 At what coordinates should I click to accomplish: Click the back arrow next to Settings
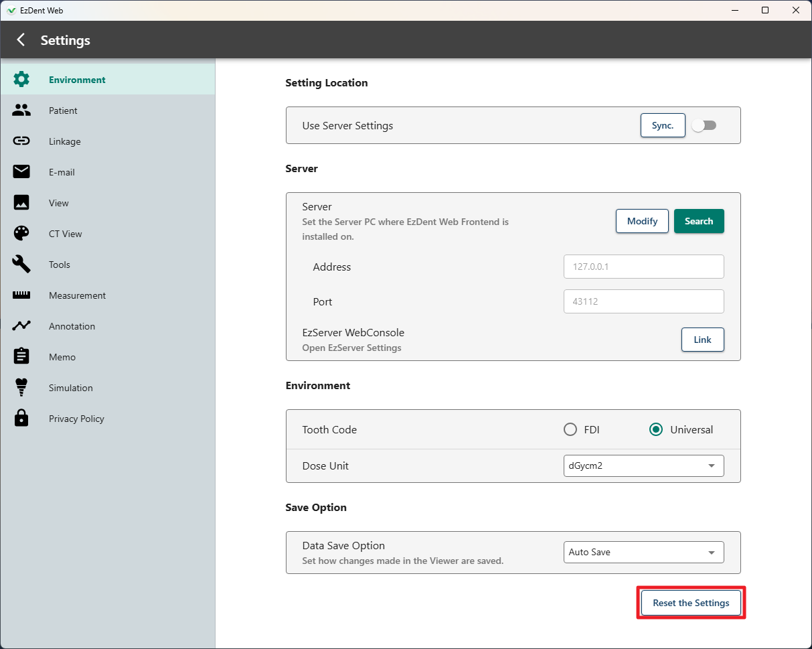tap(21, 40)
